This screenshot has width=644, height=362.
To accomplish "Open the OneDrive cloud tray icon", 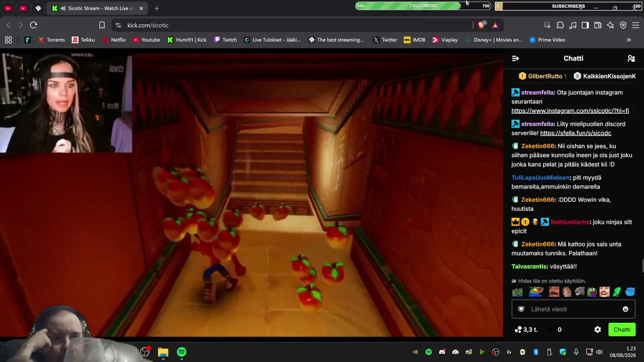I will click(x=455, y=352).
